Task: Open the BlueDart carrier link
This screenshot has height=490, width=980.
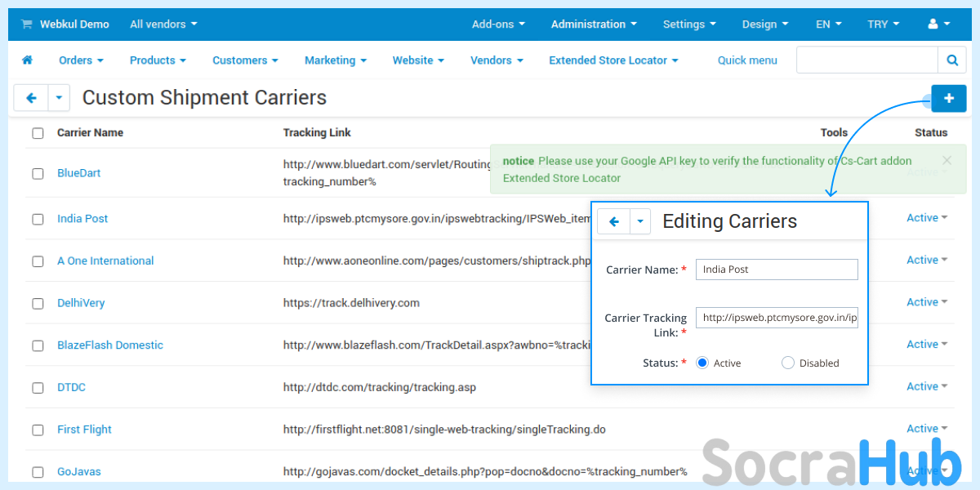Action: (x=79, y=173)
